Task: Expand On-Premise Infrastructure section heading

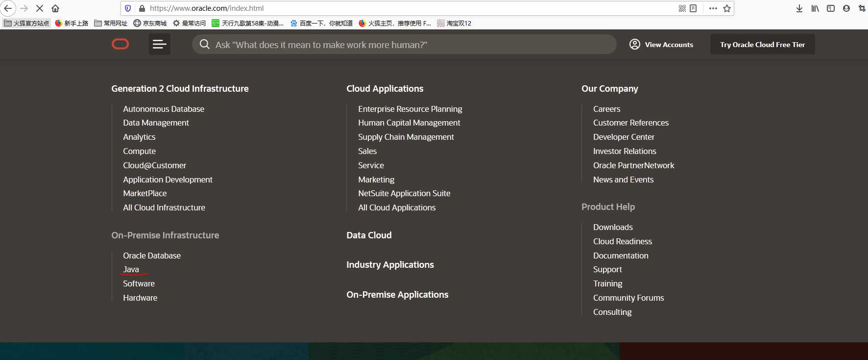Action: coord(165,235)
